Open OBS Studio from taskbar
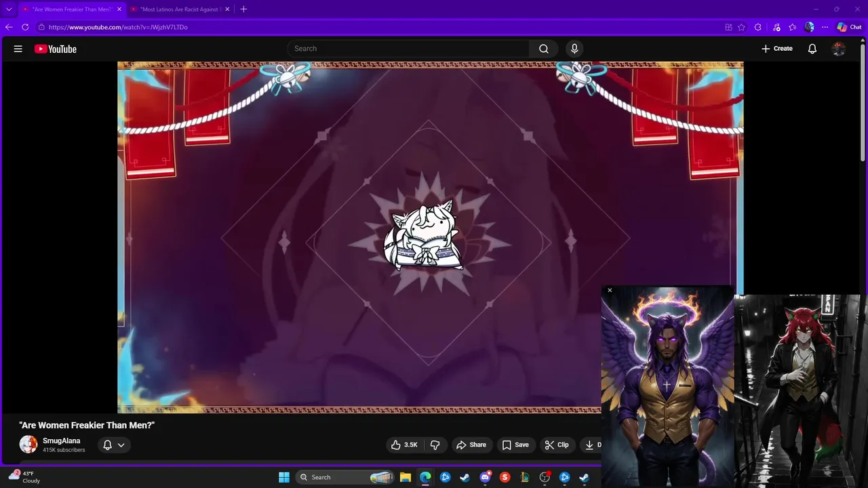 [x=545, y=477]
